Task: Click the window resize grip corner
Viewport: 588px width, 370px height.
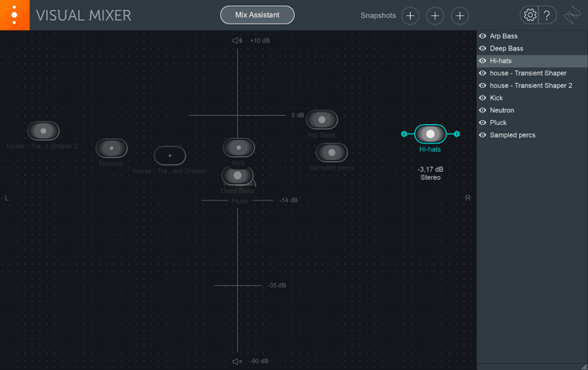Action: pyautogui.click(x=585, y=367)
